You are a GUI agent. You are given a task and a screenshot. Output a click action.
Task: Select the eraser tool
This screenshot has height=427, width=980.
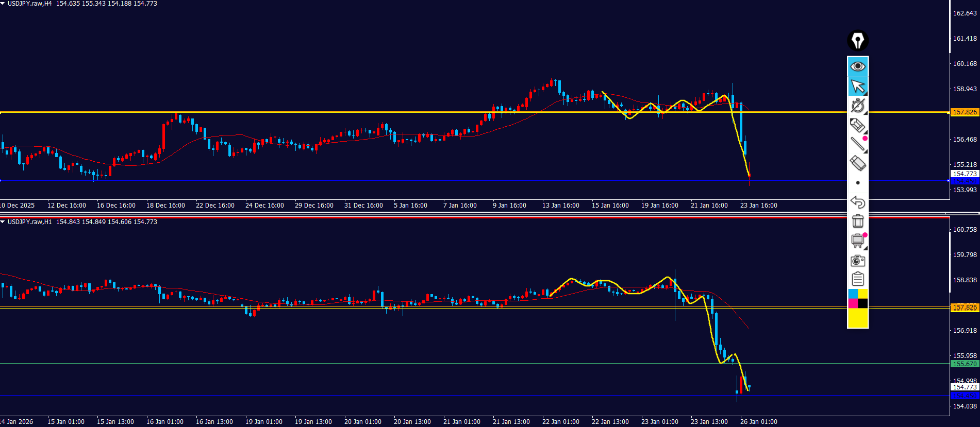858,164
